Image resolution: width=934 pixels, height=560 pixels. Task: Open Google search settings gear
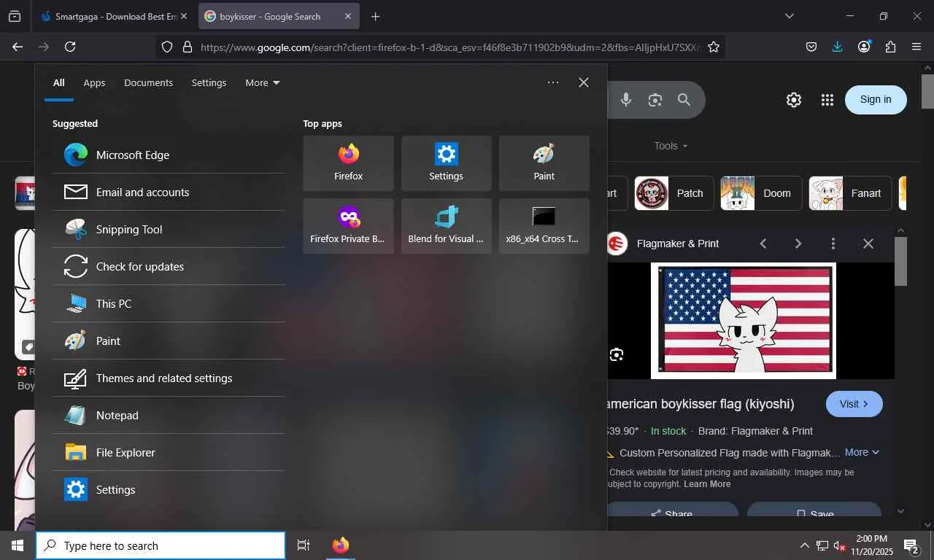click(794, 100)
